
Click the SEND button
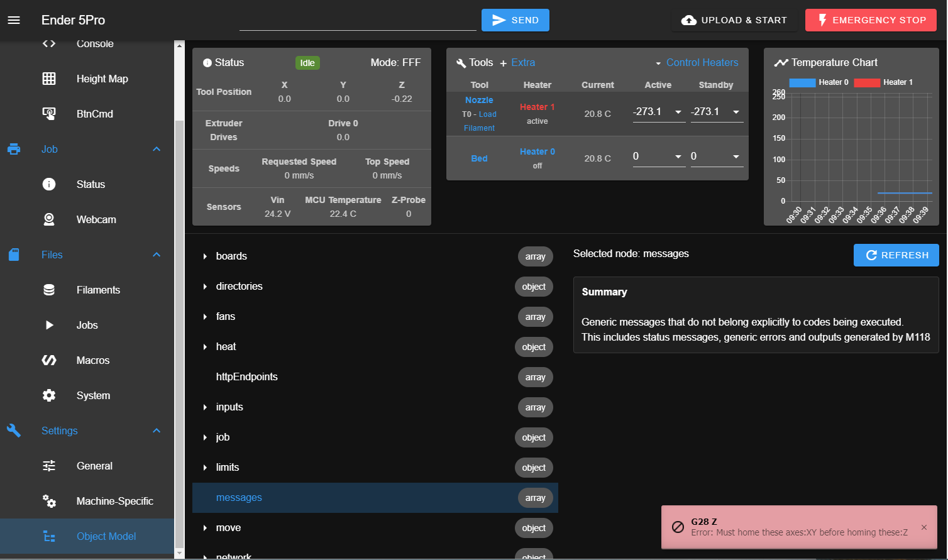[x=515, y=20]
